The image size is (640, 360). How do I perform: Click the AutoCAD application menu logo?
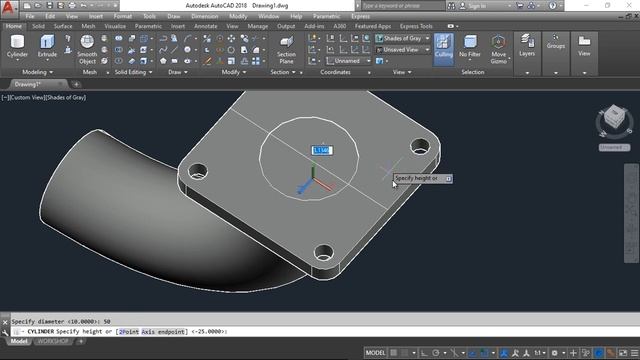(8, 8)
